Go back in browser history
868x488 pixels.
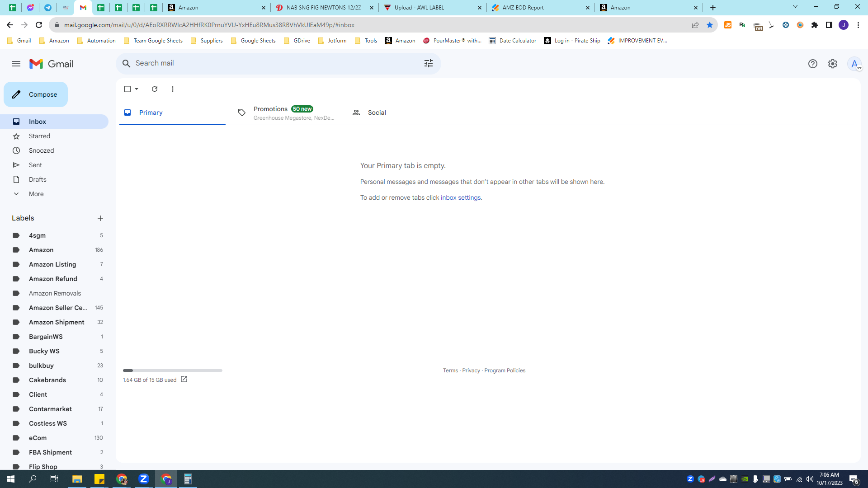pyautogui.click(x=10, y=25)
